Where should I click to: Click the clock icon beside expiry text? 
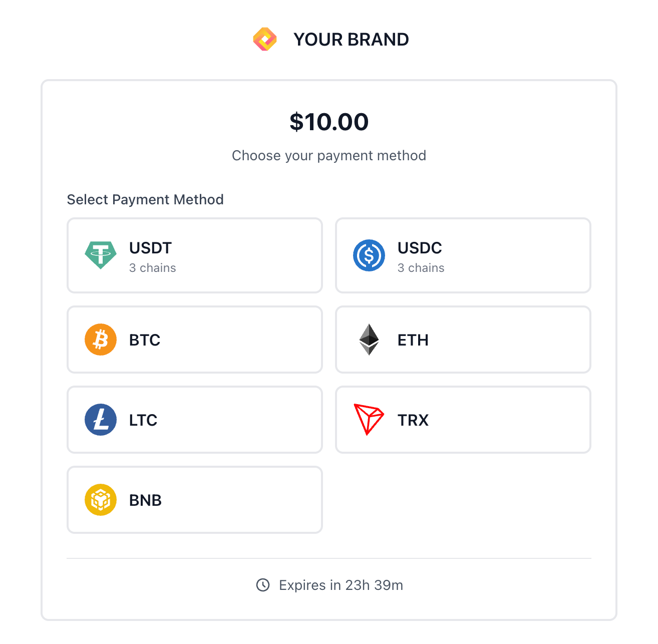[263, 585]
